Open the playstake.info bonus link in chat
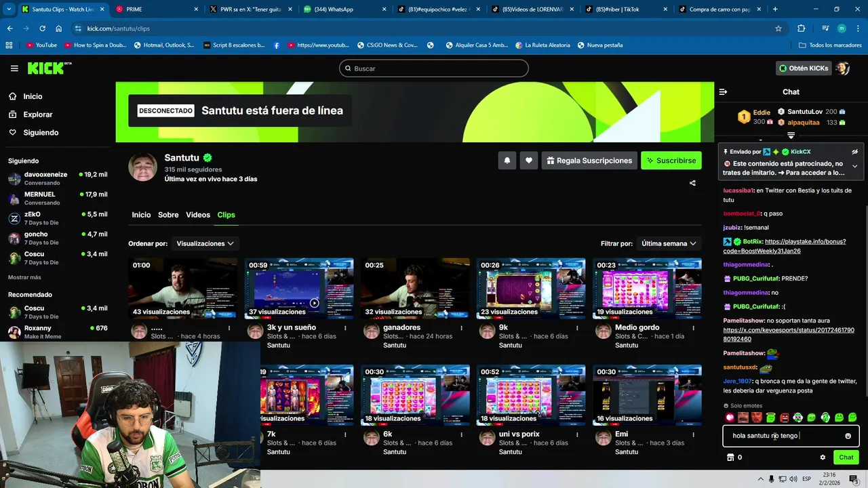 (x=785, y=246)
